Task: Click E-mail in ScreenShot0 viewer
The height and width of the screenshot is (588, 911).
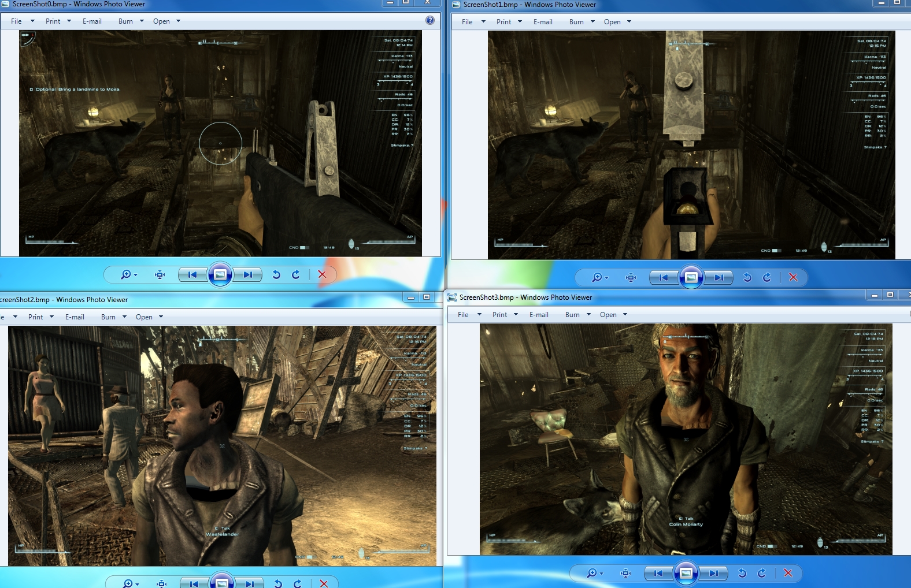Action: [x=92, y=21]
